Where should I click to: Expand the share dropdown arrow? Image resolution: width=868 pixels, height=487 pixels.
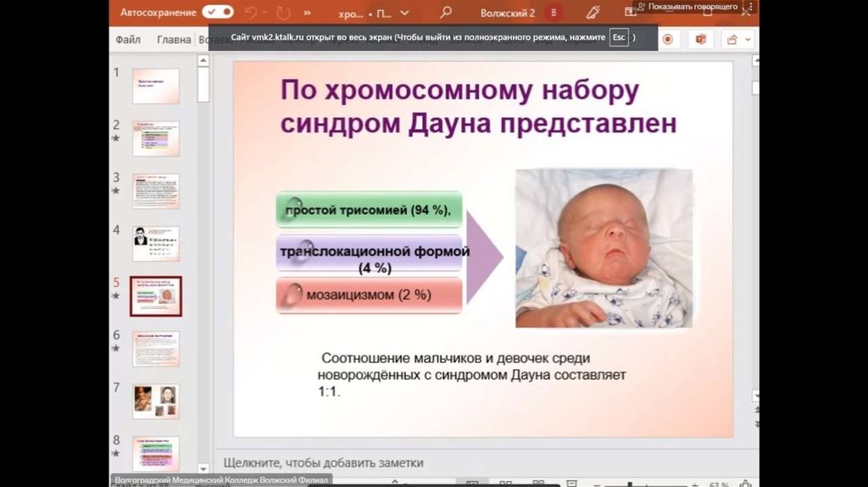pyautogui.click(x=748, y=40)
